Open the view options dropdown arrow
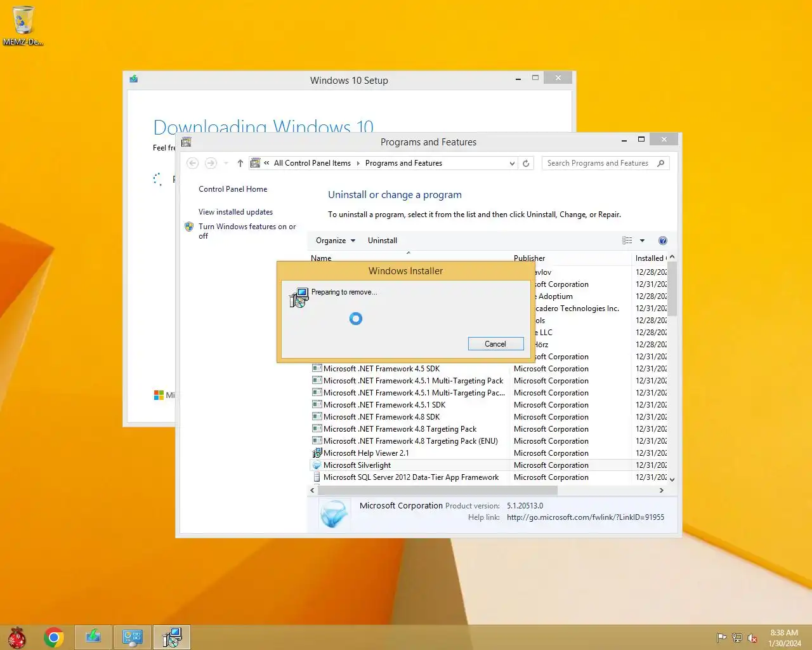Screen dimensions: 812x650 [642, 241]
